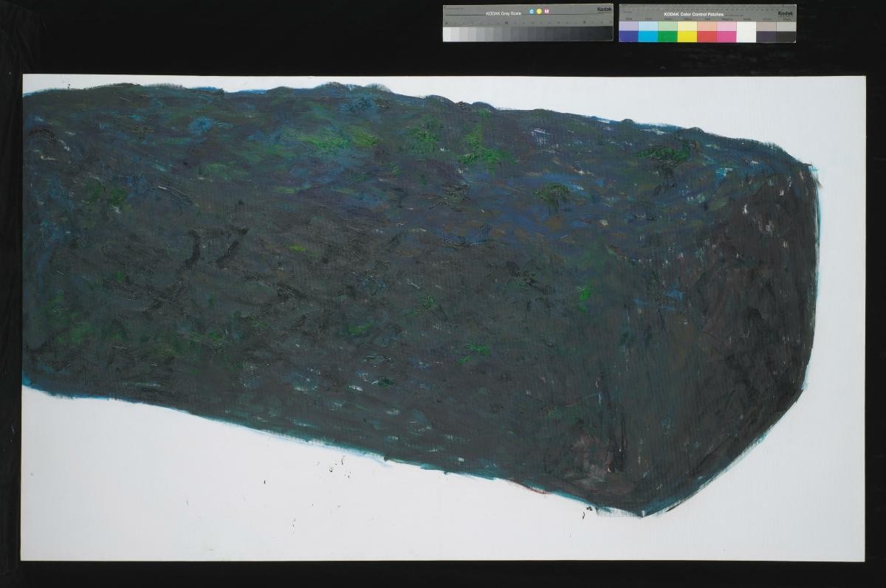Viewport: 886px width, 588px height.
Task: Select the red color control patch
Action: pos(707,36)
